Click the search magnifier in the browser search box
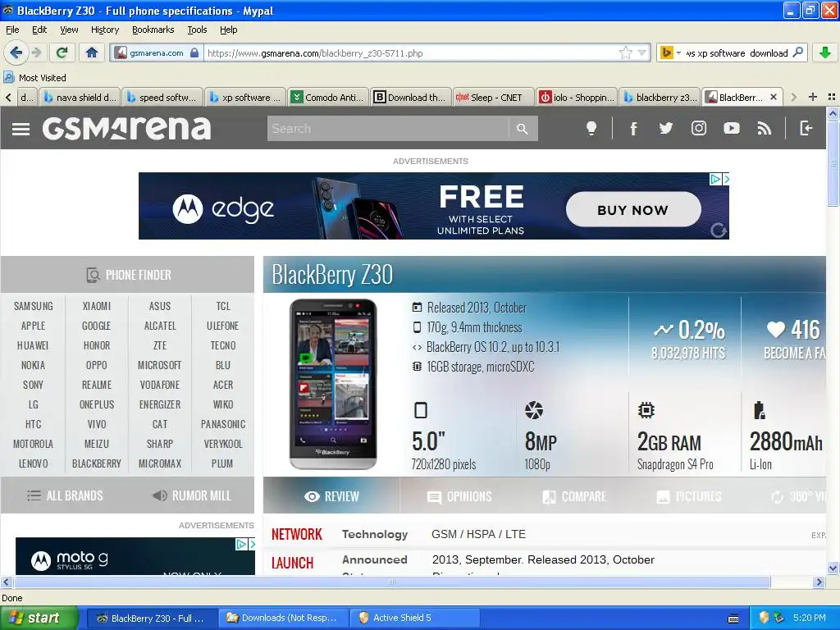This screenshot has width=840, height=630. [797, 52]
